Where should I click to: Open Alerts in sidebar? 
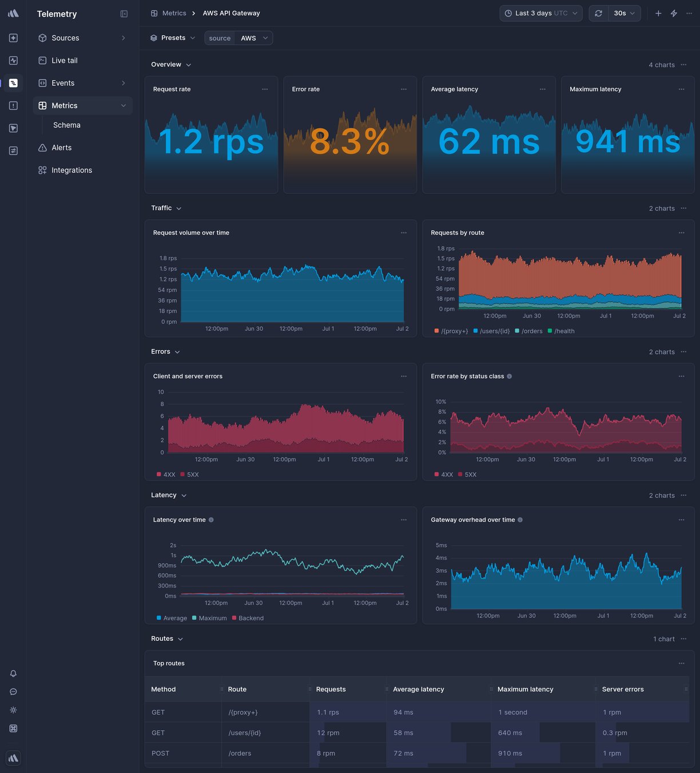point(82,148)
